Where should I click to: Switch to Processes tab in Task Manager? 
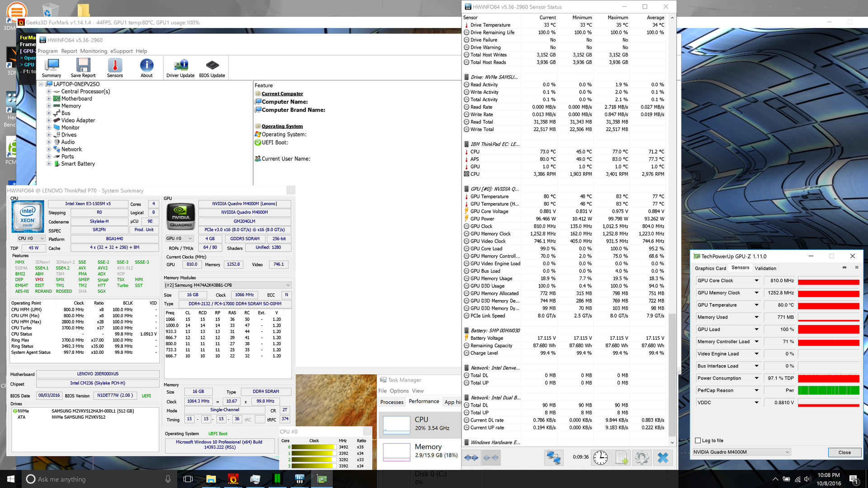pyautogui.click(x=392, y=402)
